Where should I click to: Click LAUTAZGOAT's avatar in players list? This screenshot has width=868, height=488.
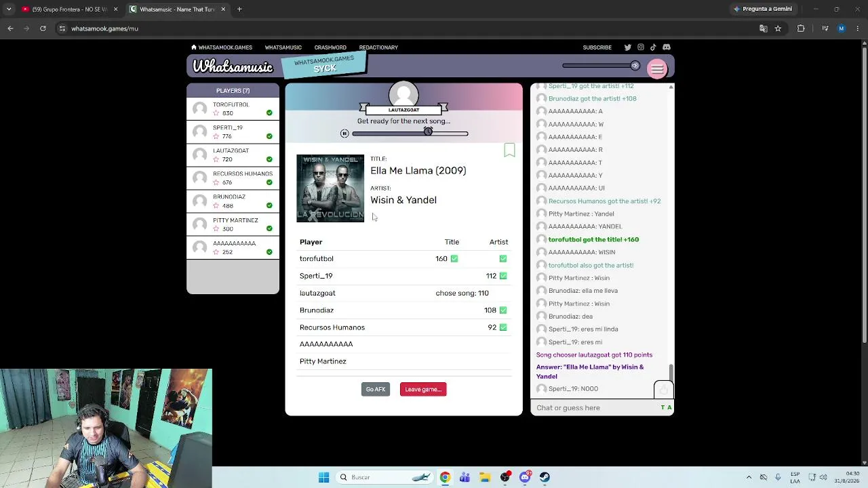tap(199, 155)
